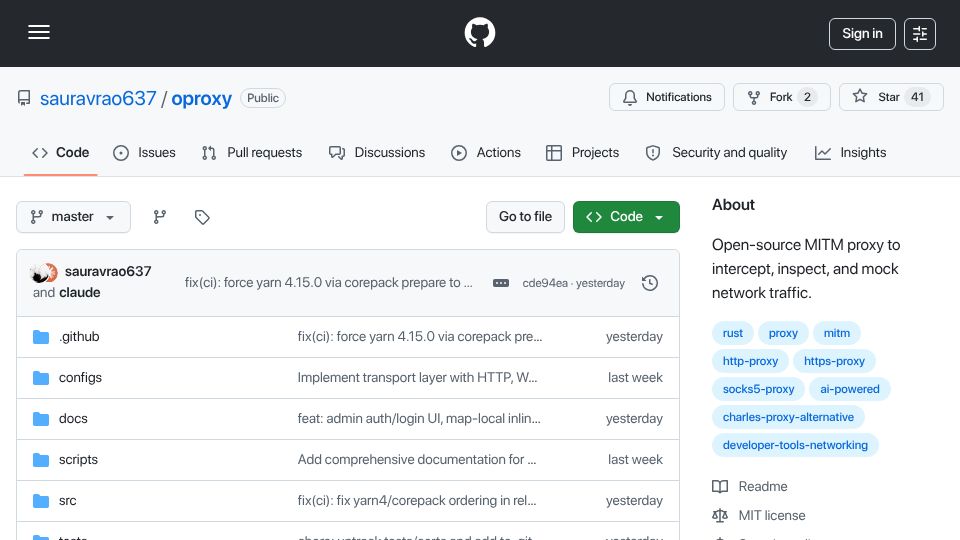Screen dimensions: 960x540
Task: Open the Security and quality tab
Action: pyautogui.click(x=716, y=153)
